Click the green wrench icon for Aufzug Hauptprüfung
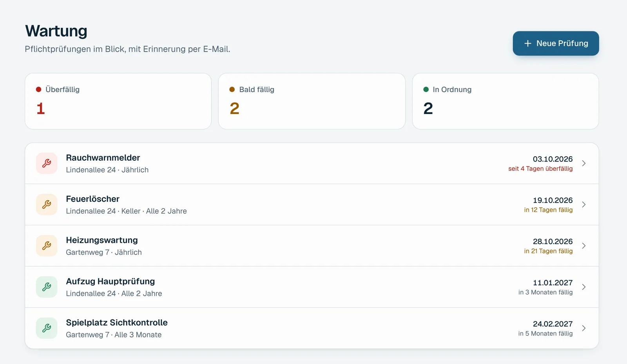Screen dimensions: 627x364 [47, 287]
